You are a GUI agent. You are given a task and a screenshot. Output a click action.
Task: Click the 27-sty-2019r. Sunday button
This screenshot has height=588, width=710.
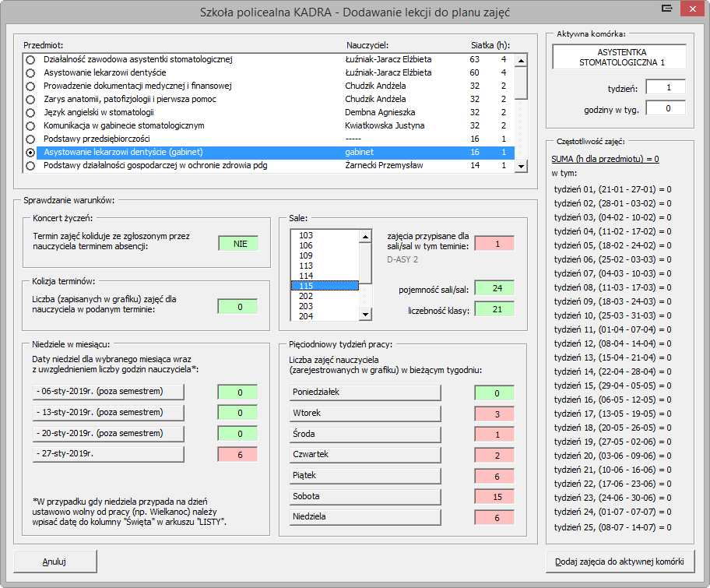coord(107,454)
